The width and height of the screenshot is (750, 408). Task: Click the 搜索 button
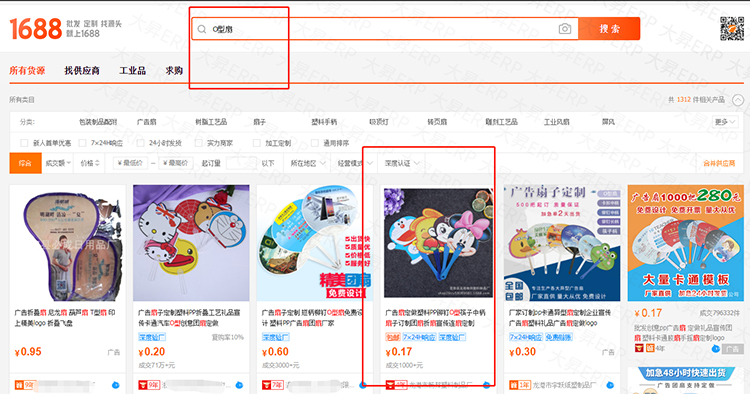tap(609, 29)
